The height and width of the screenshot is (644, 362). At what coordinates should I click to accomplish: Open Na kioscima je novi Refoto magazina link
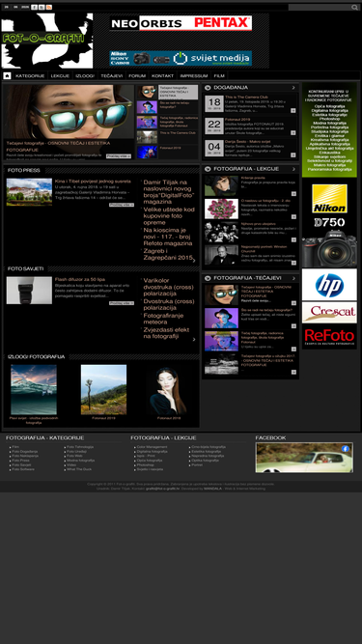[x=167, y=237]
